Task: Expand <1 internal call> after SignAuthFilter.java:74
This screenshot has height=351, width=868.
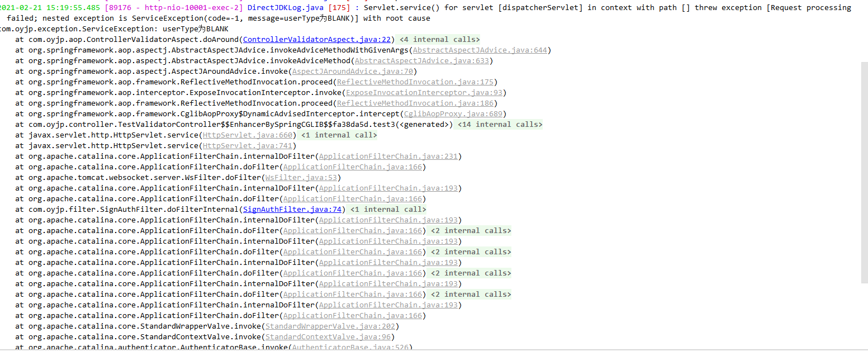Action: pos(388,210)
